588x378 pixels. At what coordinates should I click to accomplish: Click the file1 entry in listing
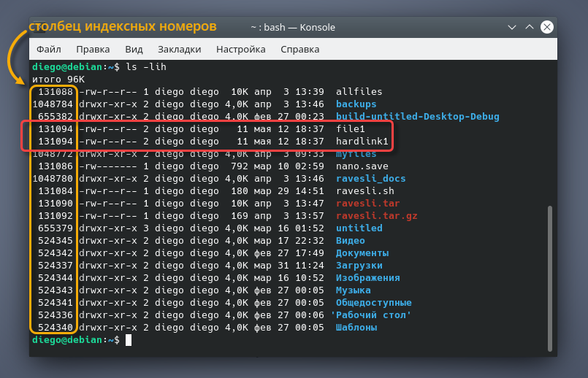tap(350, 129)
